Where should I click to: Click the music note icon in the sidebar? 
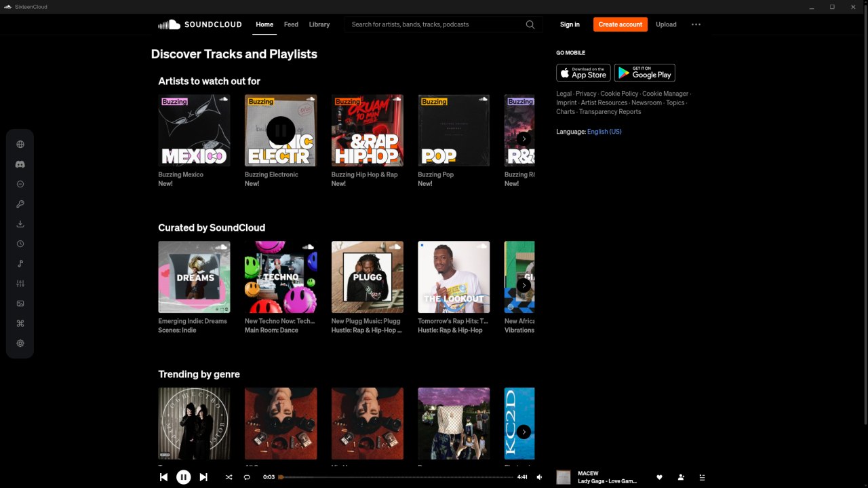tap(20, 264)
